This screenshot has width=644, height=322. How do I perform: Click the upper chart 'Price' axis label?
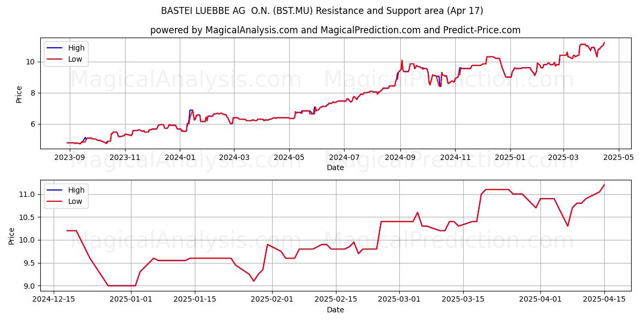(19, 93)
